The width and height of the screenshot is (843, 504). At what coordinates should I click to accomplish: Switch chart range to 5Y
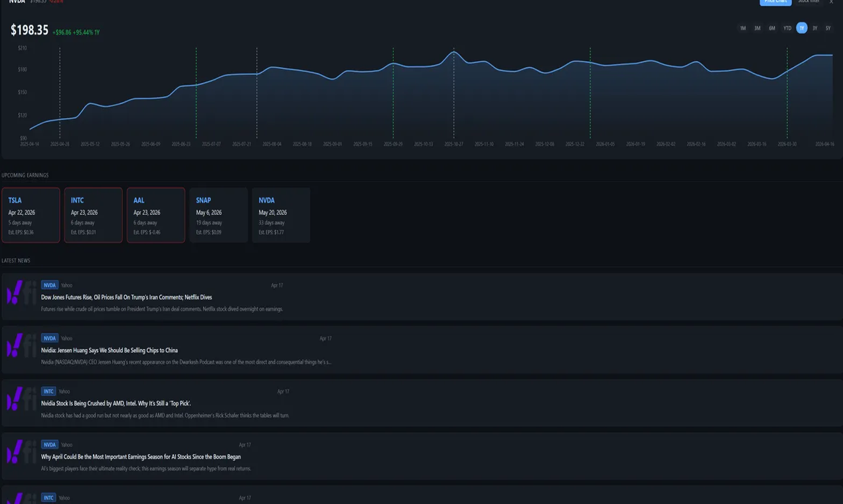coord(828,28)
